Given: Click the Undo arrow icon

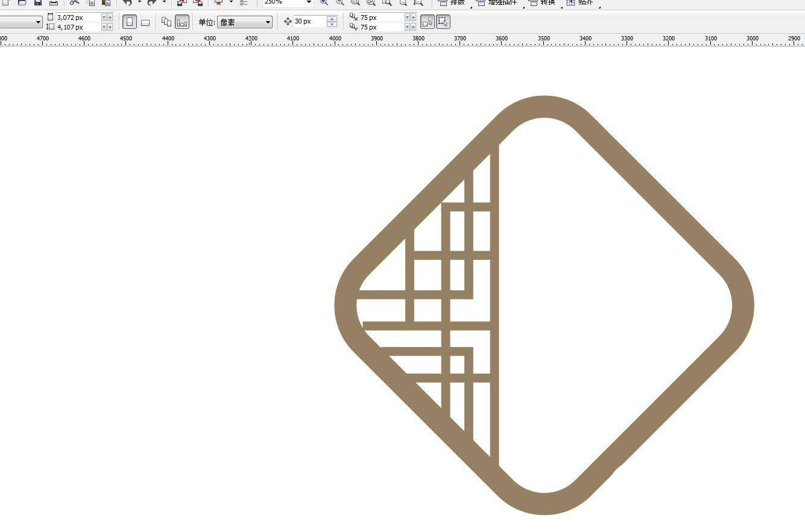Looking at the screenshot, I should tap(127, 2).
